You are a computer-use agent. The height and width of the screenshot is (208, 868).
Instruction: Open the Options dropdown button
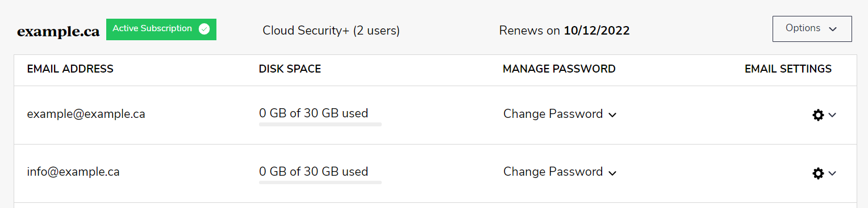pyautogui.click(x=812, y=29)
